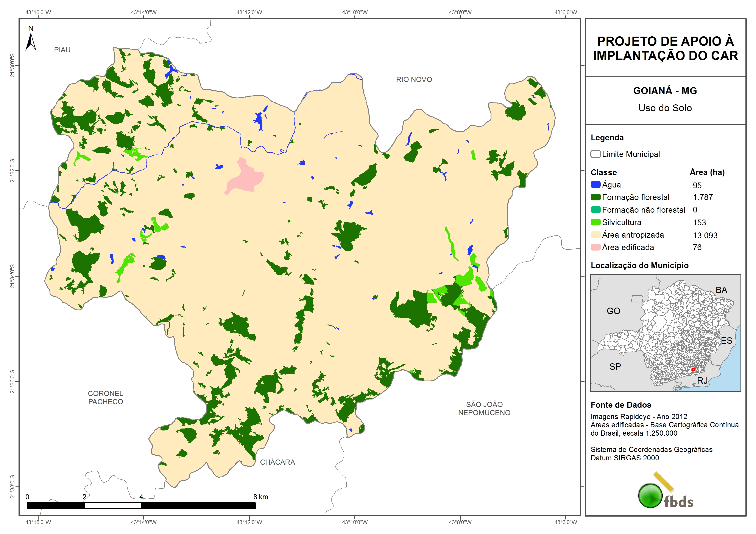Click the SÃO JOÃO NEPOMUCENO label
The image size is (756, 534).
(x=484, y=408)
